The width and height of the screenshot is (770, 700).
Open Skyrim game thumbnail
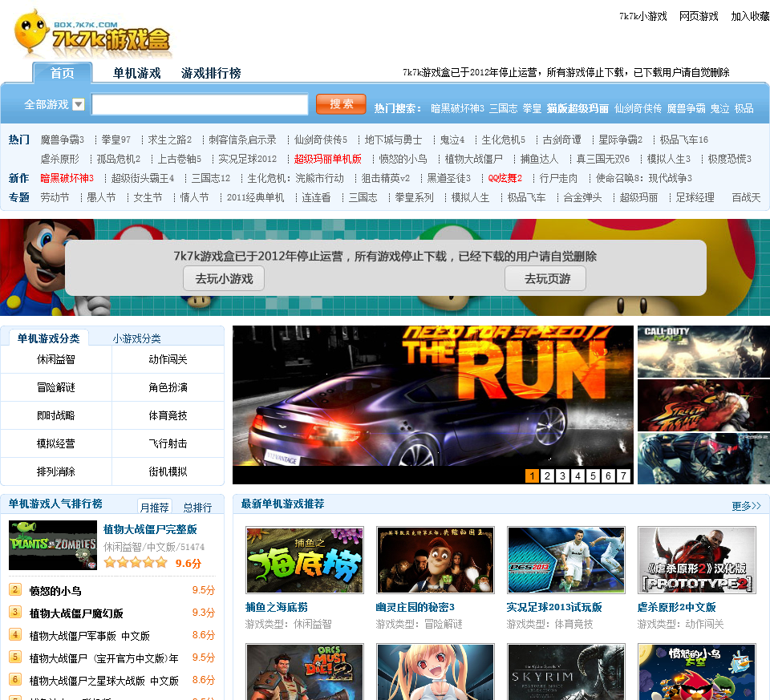coord(566,671)
